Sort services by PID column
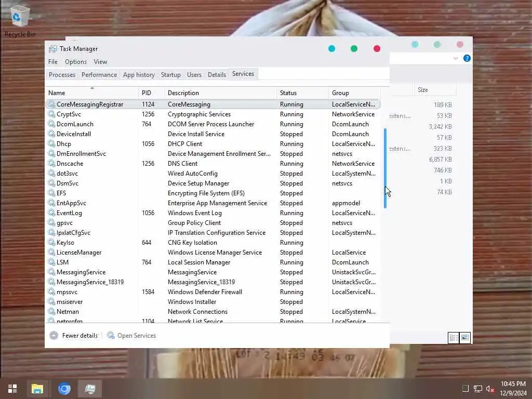 pos(151,92)
